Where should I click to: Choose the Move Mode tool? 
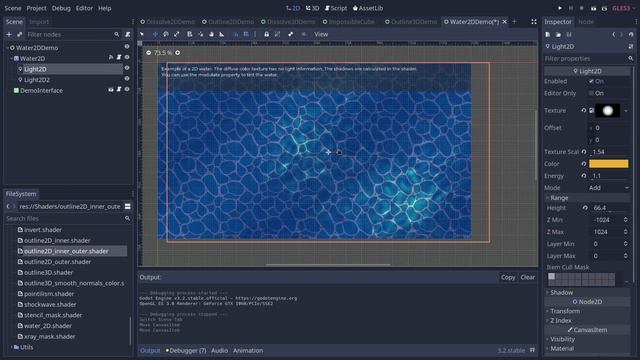155,34
